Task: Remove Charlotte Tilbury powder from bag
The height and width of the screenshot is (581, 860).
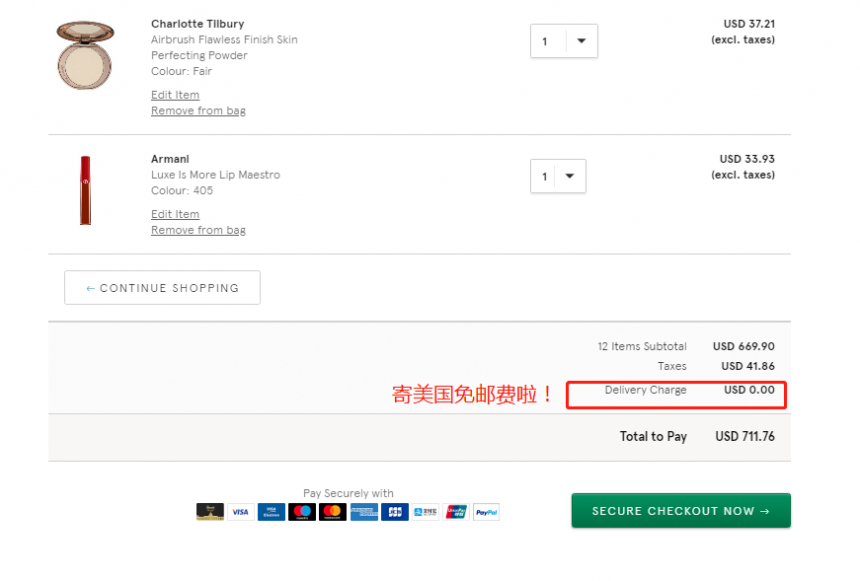Action: pos(198,111)
